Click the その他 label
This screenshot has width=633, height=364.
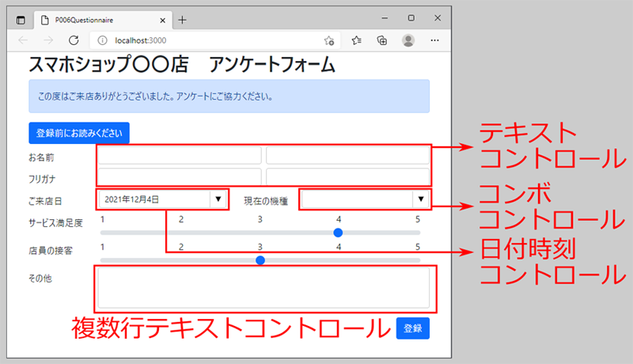40,278
